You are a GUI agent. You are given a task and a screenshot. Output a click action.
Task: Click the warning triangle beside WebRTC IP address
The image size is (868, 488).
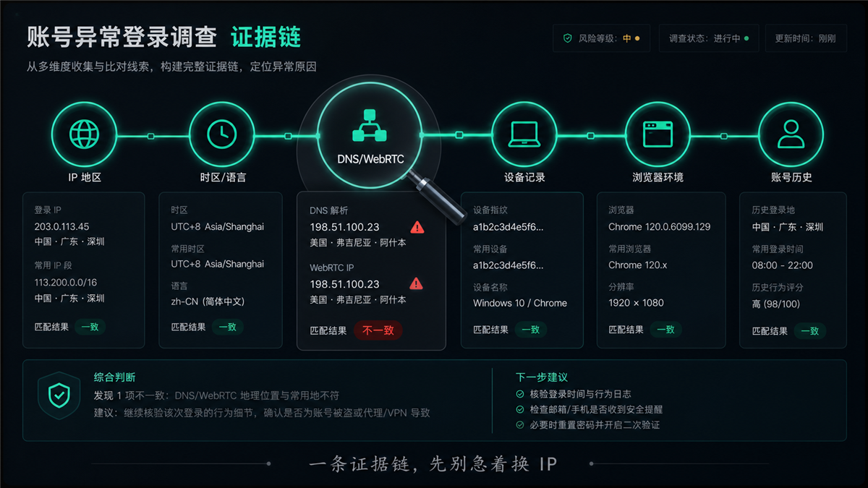pos(417,283)
